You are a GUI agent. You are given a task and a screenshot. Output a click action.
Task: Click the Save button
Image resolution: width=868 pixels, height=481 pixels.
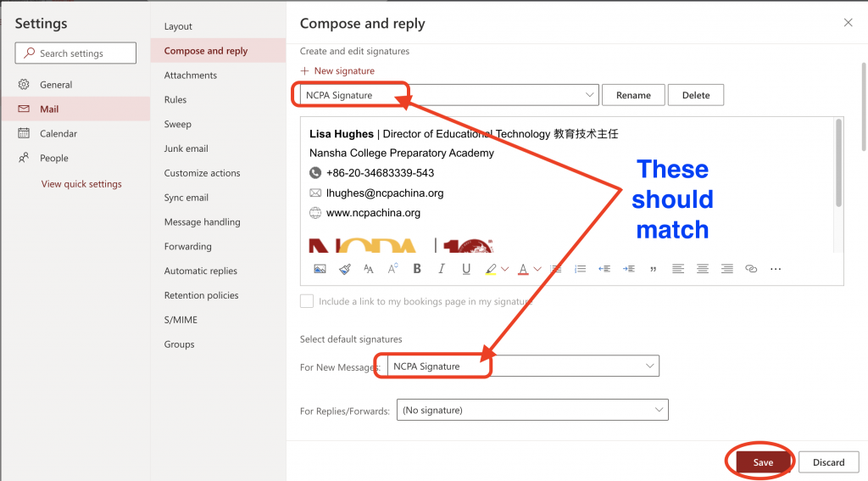pyautogui.click(x=762, y=462)
